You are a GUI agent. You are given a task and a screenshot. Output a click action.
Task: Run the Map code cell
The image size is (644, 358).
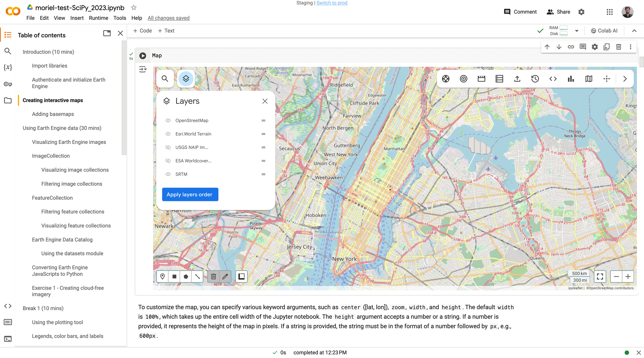coord(143,55)
